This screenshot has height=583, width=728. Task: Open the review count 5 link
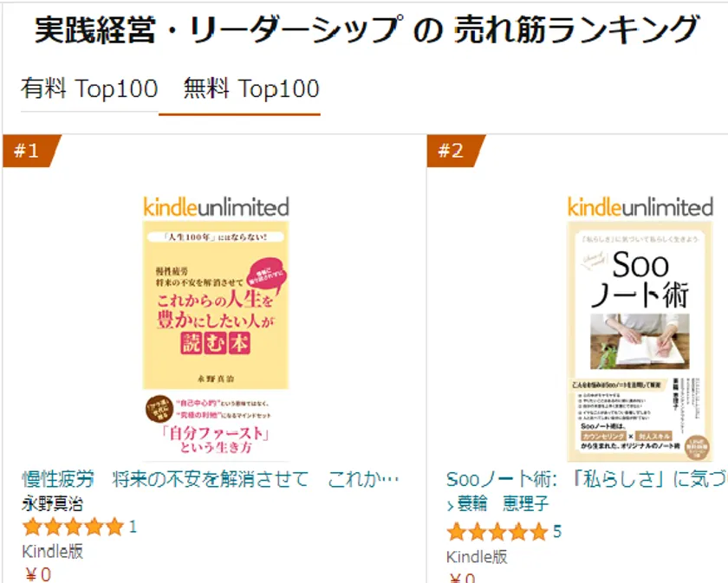click(x=557, y=531)
